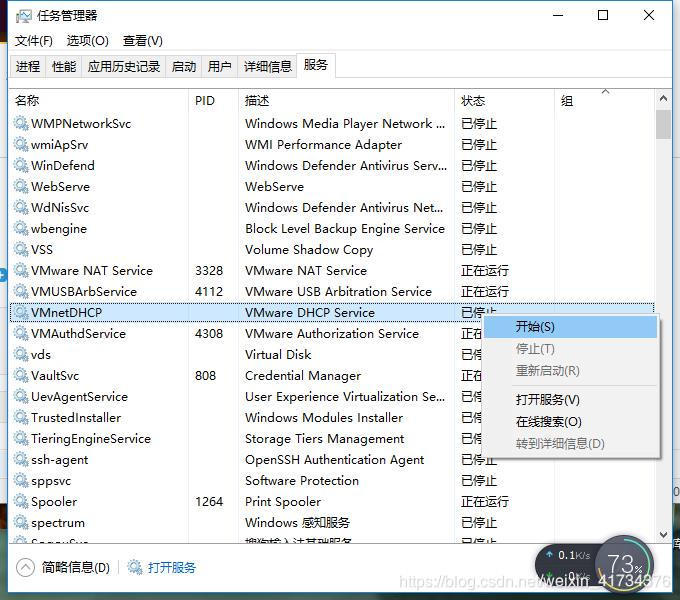The width and height of the screenshot is (680, 600).
Task: Sort by the 描述 column header
Action: [346, 101]
